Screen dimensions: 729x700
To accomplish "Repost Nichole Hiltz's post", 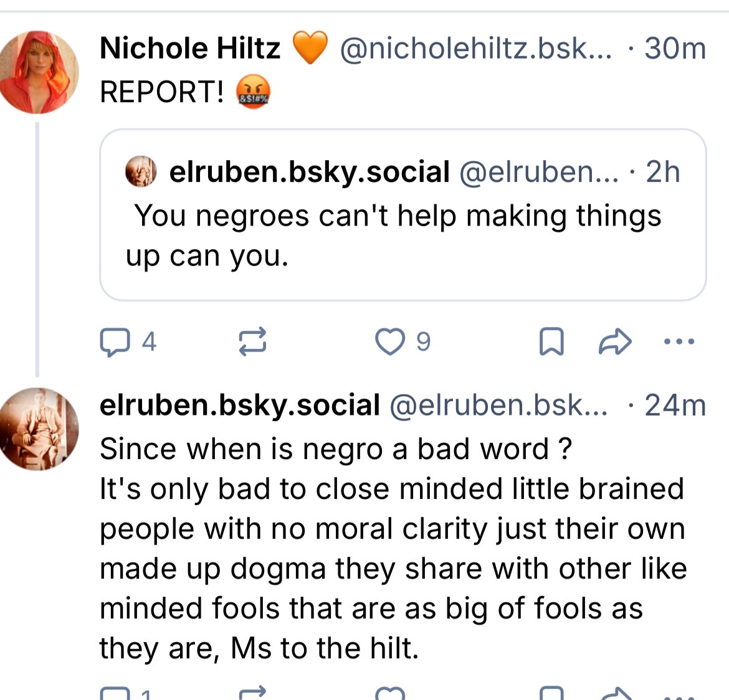I will (253, 342).
